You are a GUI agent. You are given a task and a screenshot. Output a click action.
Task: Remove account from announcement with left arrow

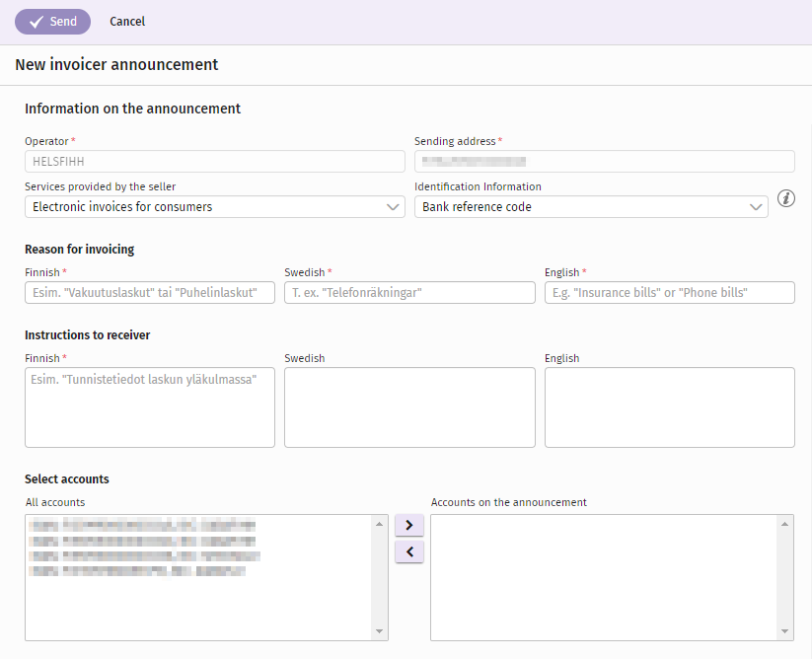pos(409,551)
